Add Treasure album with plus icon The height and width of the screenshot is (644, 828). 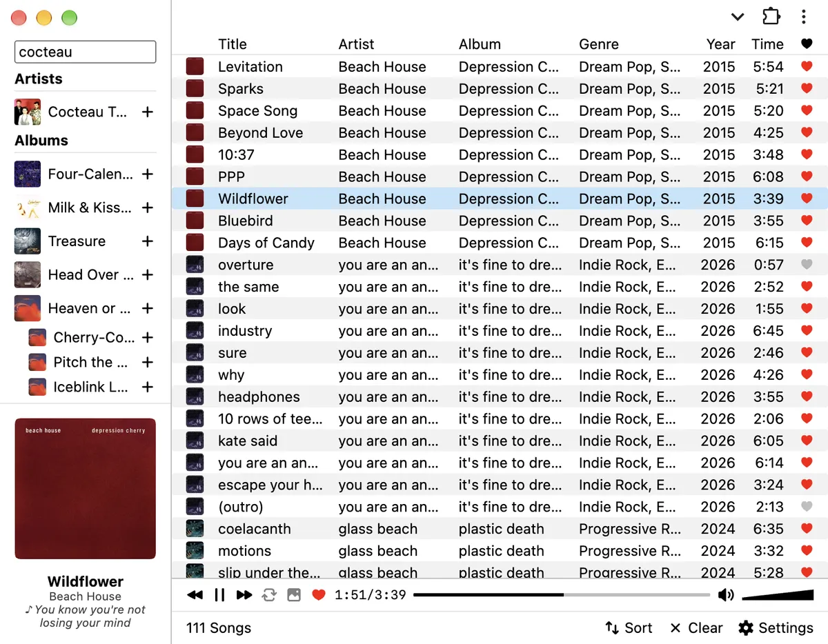pyautogui.click(x=147, y=241)
